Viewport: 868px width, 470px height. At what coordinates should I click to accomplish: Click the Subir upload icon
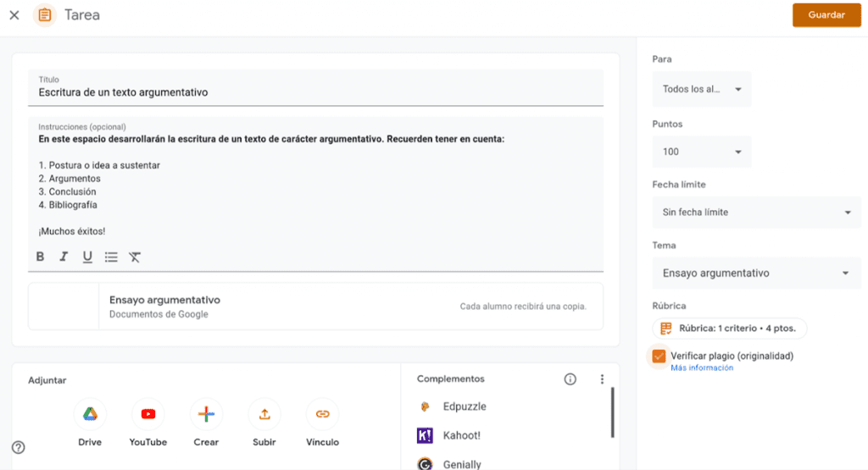264,414
